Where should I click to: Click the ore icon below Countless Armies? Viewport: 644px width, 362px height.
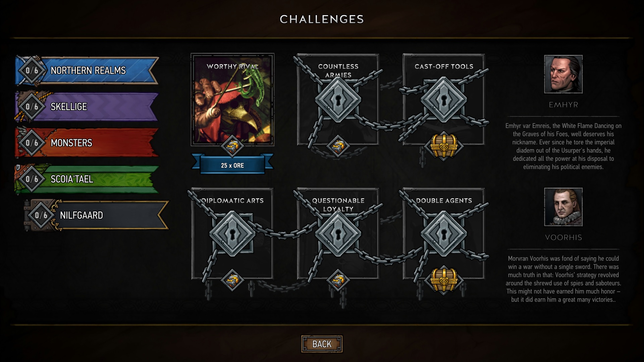pos(338,146)
